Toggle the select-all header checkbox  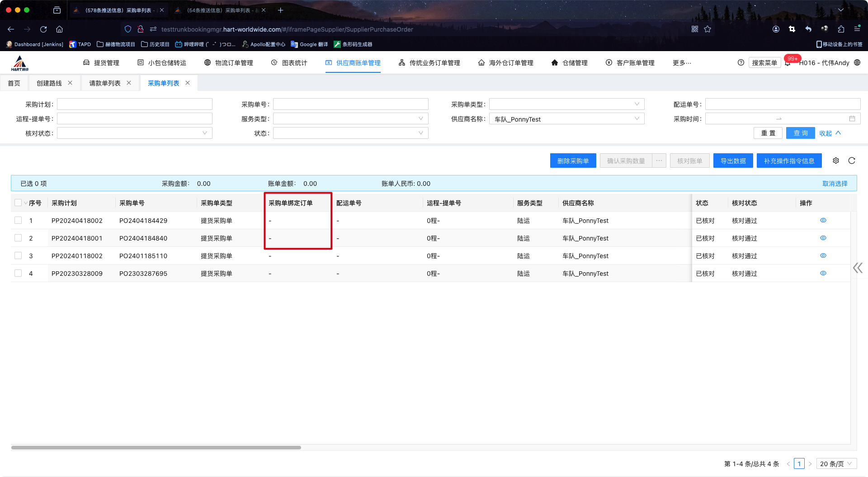pos(18,203)
